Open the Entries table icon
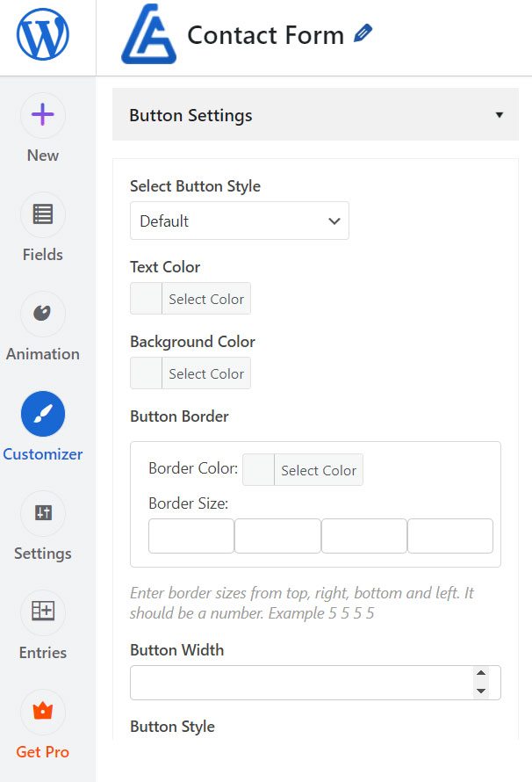This screenshot has width=532, height=782. point(42,612)
